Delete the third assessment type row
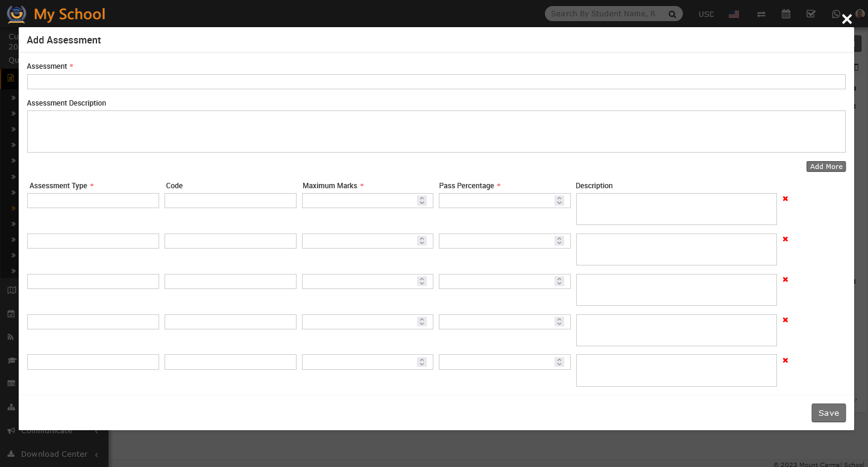868x467 pixels. tap(785, 280)
